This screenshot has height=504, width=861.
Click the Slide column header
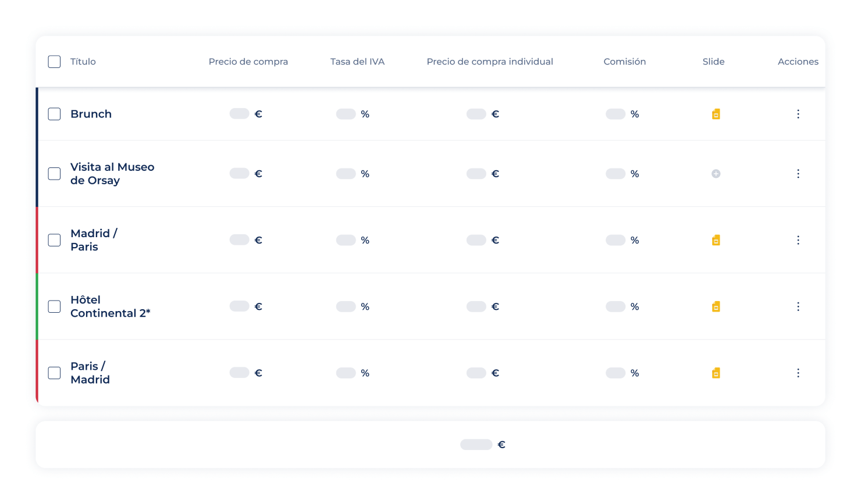click(713, 62)
